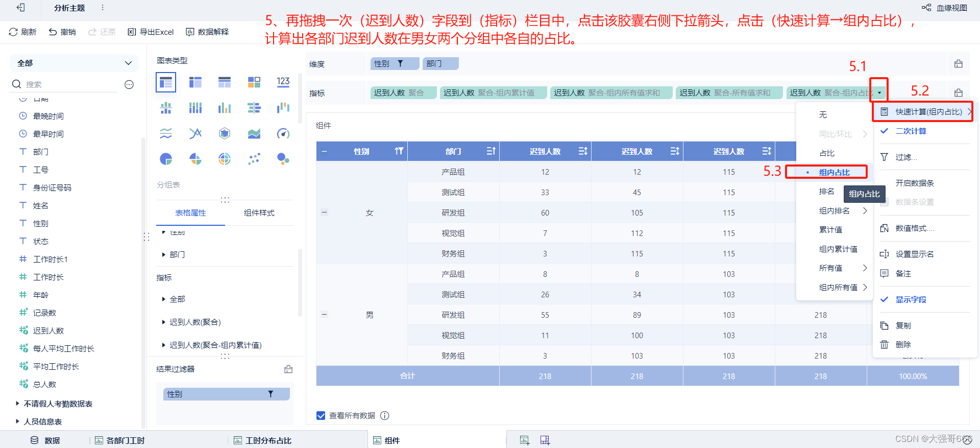Open the 数据 tab at bottom
The width and height of the screenshot is (980, 448).
(x=45, y=440)
